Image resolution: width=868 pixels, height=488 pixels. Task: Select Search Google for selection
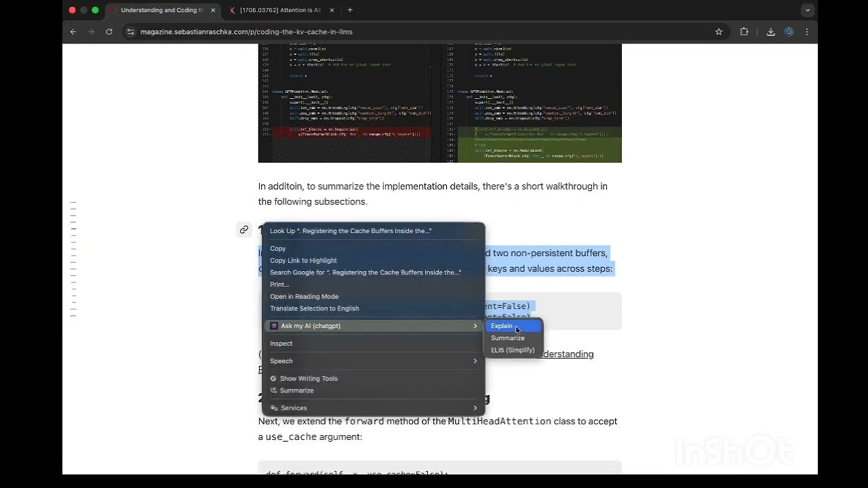[374, 272]
